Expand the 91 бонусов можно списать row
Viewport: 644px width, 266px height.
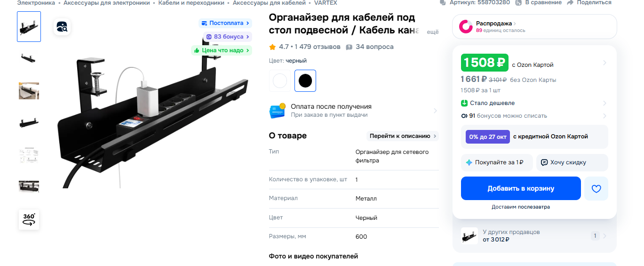pos(534,116)
